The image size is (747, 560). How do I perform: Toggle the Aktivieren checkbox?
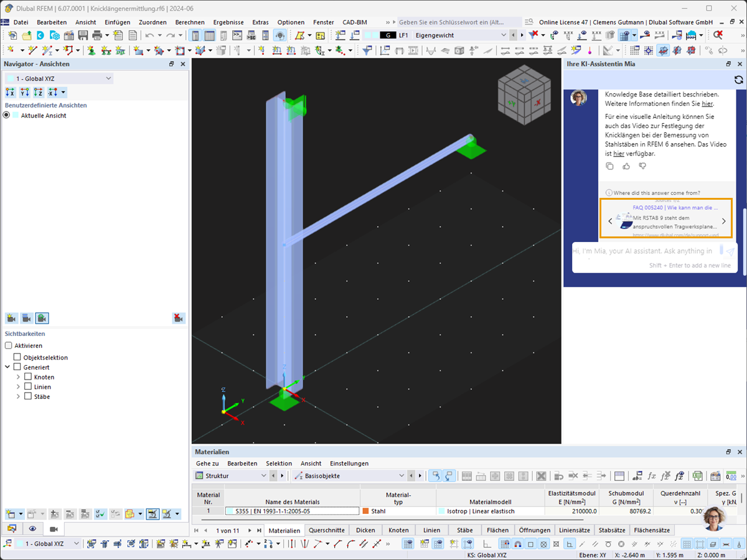click(x=9, y=345)
